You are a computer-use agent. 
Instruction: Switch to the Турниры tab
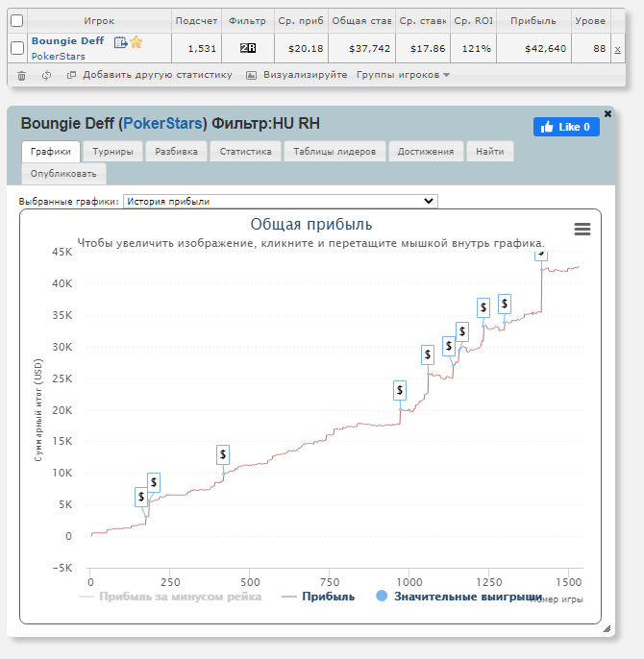point(112,151)
